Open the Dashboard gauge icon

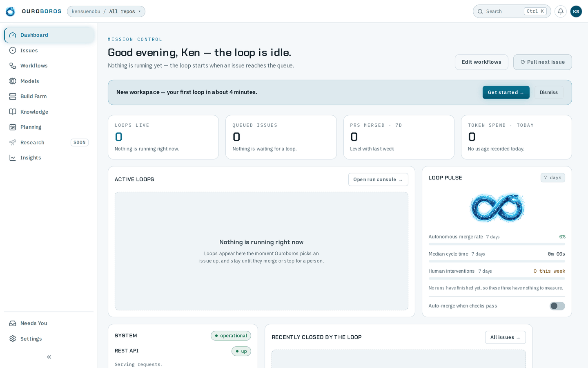pos(13,35)
